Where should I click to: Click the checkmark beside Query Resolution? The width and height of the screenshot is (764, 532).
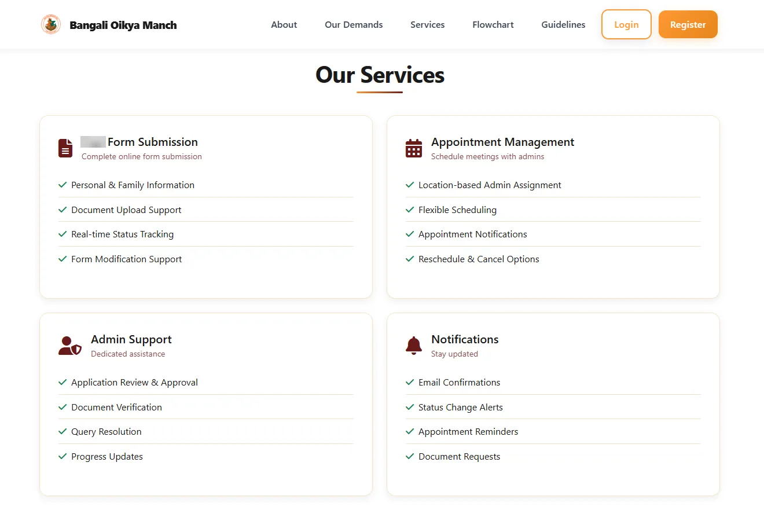click(63, 432)
